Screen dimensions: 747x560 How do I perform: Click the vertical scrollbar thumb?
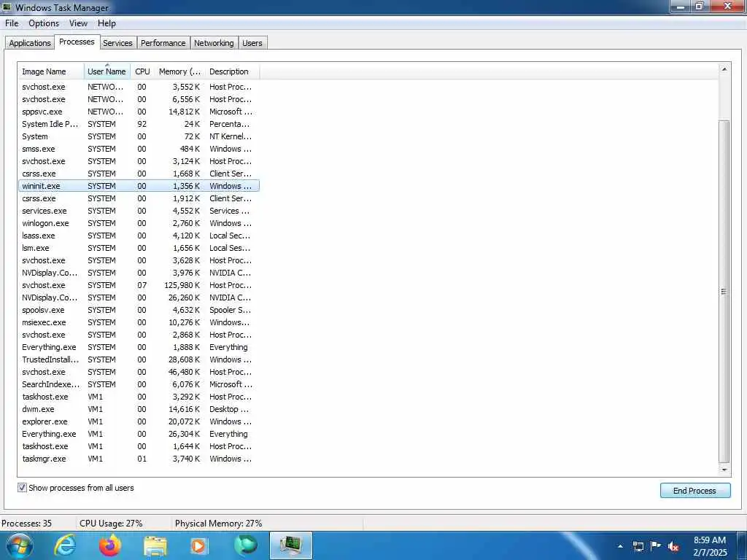point(724,292)
